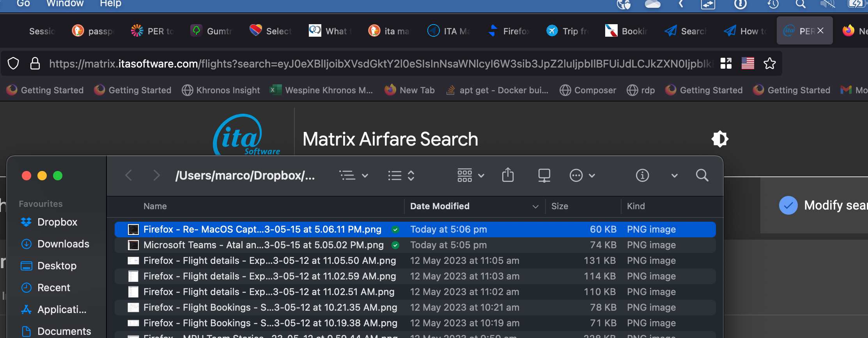Bookmark this page with the star icon

pos(770,63)
